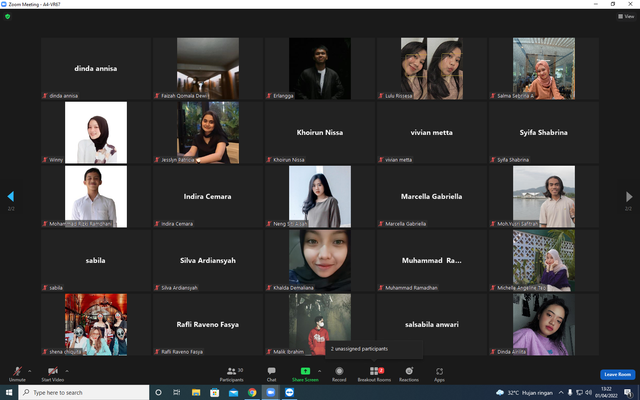The image size is (640, 400).
Task: Select Moh.Yusri Safrah's video tile
Action: click(544, 196)
